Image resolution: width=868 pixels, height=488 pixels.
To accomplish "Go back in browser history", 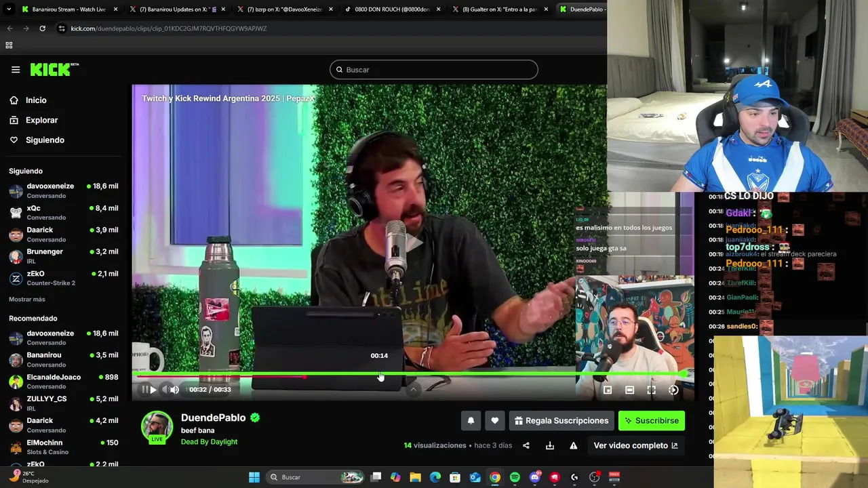I will click(9, 28).
